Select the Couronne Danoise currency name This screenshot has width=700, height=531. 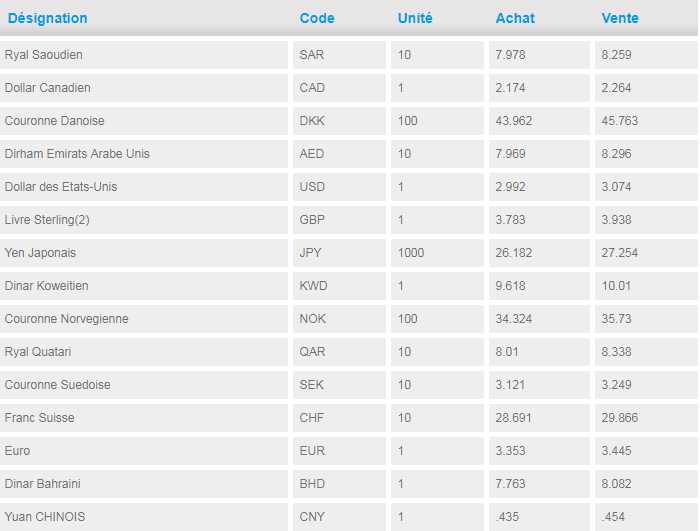point(54,121)
